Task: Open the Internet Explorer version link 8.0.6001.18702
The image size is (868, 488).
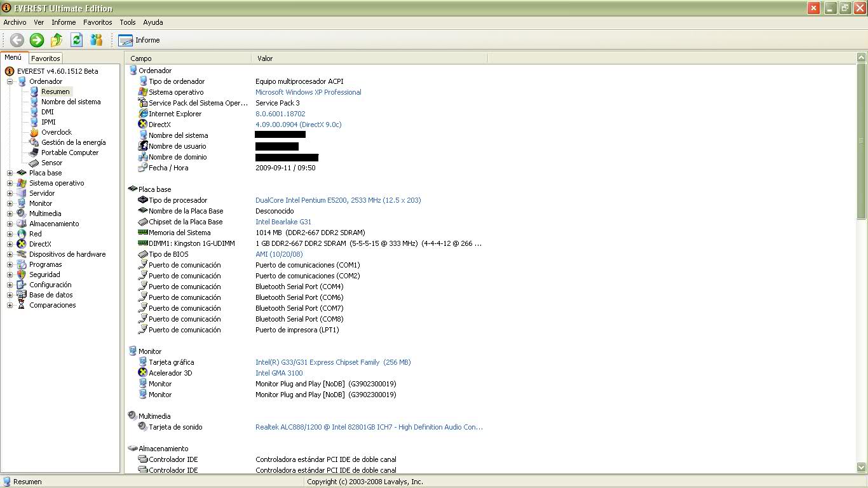Action: coord(280,114)
